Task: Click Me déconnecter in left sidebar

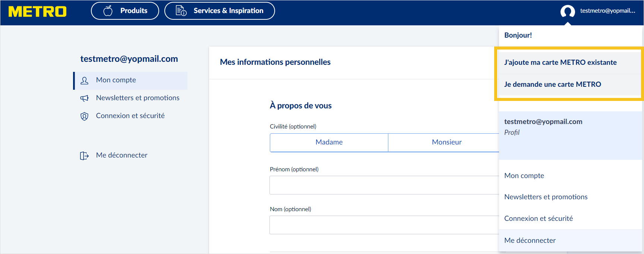Action: coord(121,155)
